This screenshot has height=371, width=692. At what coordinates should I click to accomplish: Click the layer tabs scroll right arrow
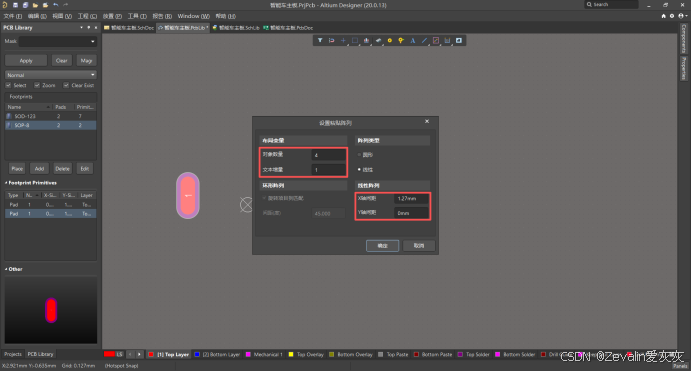pyautogui.click(x=139, y=354)
